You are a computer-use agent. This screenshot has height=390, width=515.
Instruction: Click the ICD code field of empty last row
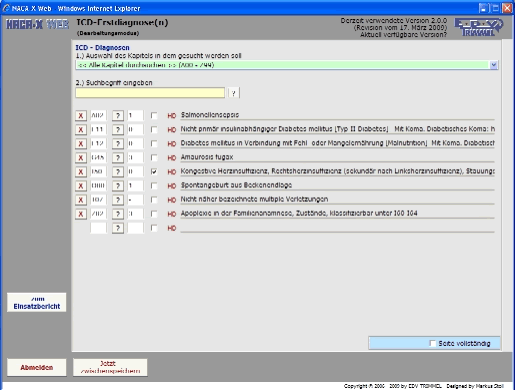pyautogui.click(x=98, y=228)
